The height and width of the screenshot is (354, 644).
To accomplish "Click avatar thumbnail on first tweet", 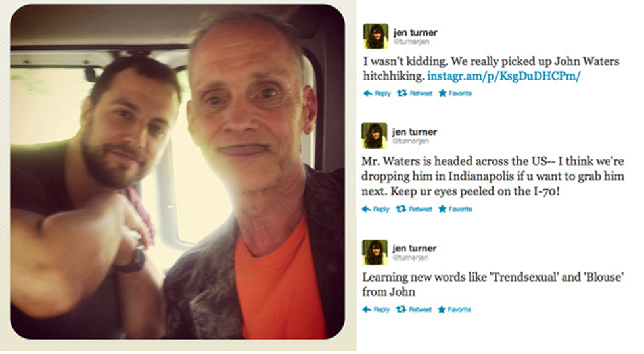I will (x=376, y=36).
